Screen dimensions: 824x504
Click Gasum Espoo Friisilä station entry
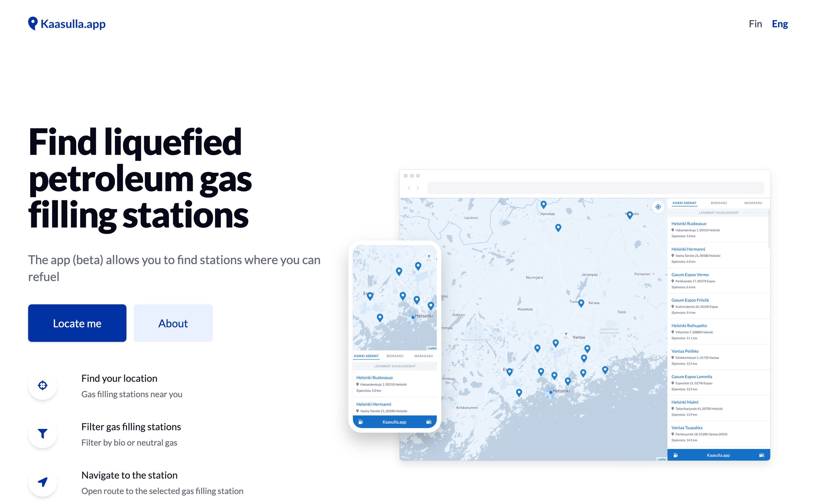[719, 306]
